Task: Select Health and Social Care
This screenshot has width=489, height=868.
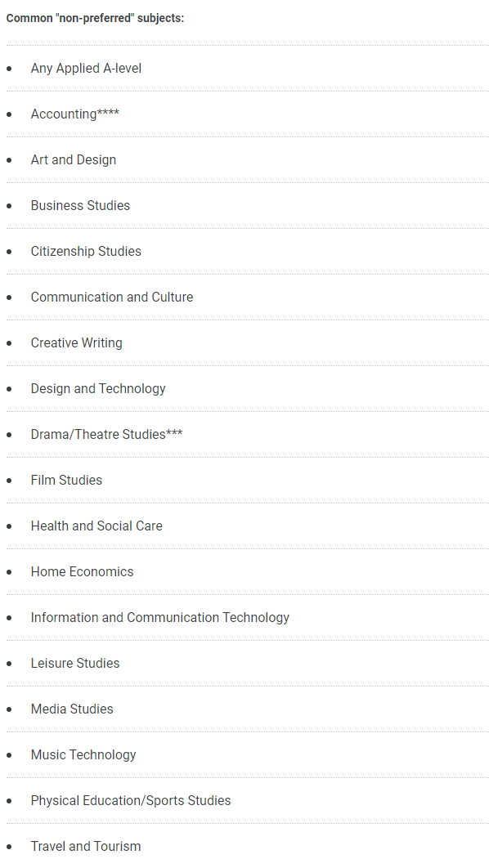Action: click(x=96, y=526)
